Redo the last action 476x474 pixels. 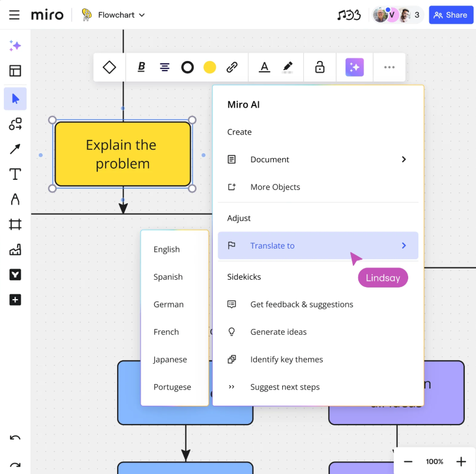(15, 465)
